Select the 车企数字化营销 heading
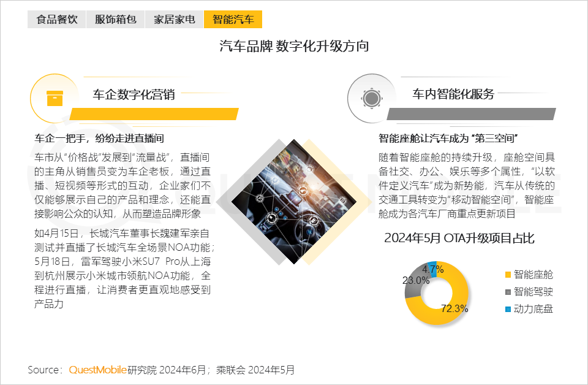The image size is (588, 385). [134, 94]
